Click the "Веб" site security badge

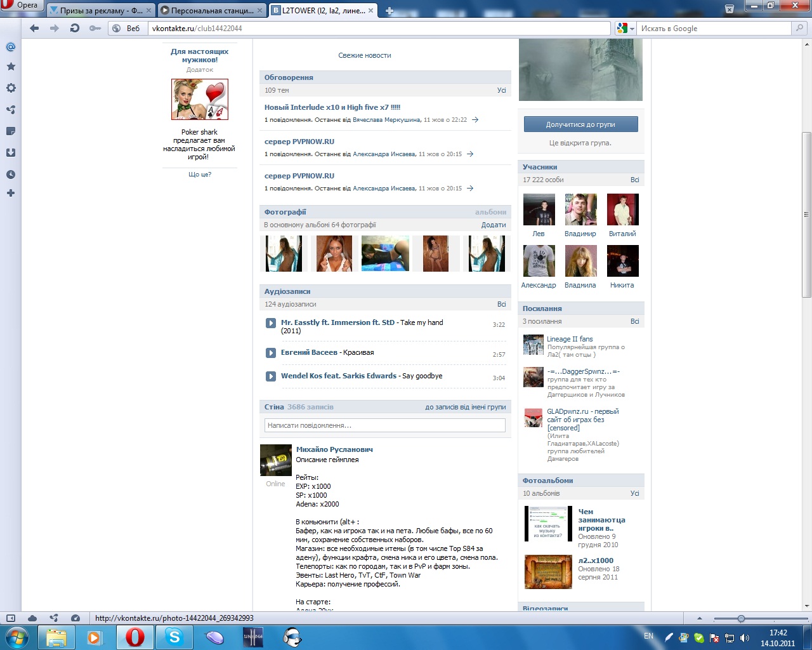(x=126, y=28)
